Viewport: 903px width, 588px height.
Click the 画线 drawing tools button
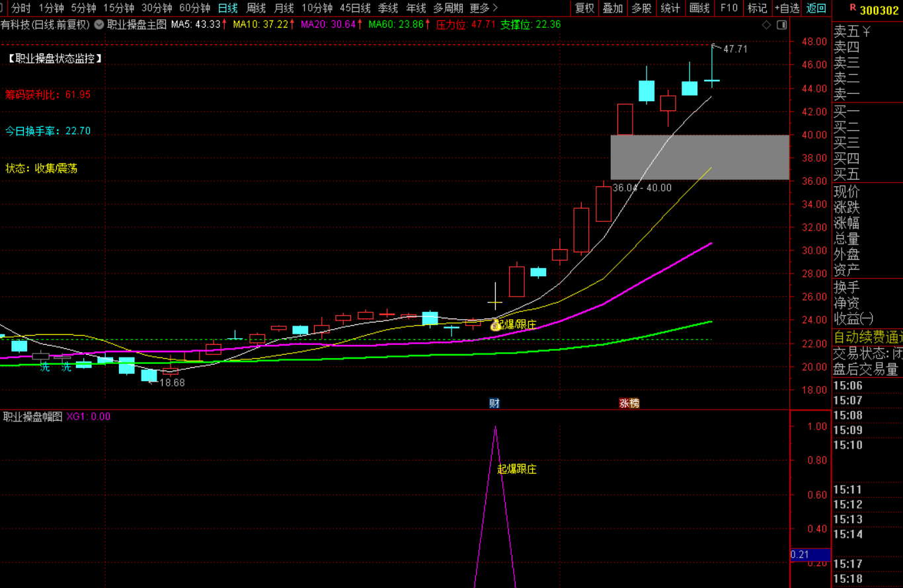(x=699, y=8)
